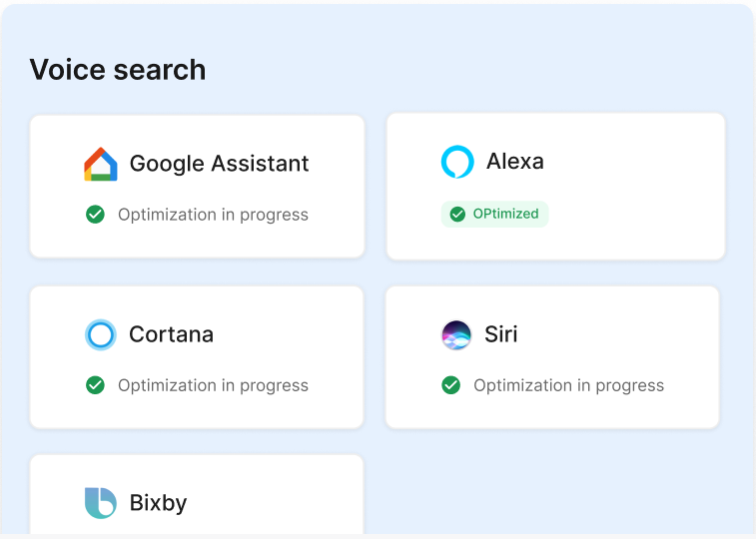Screen dimensions: 756x539
Task: Click Siri's green check status icon
Action: click(x=451, y=385)
